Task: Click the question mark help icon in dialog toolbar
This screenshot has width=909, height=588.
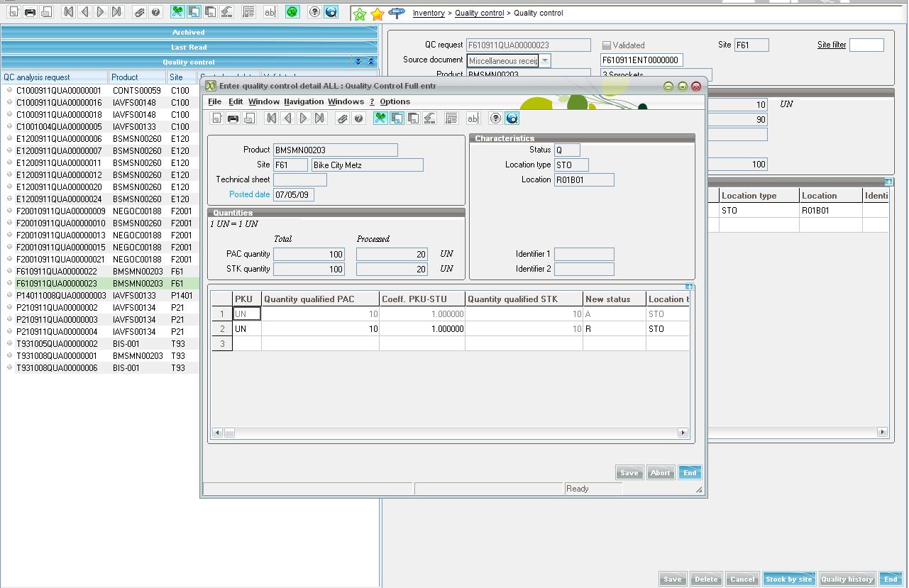Action: coord(495,118)
